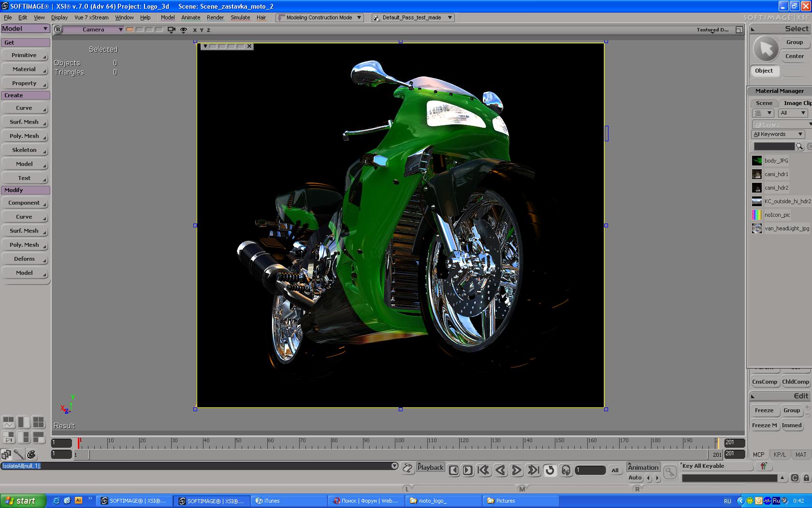Open iTunes from the taskbar
The height and width of the screenshot is (508, 812).
tap(289, 501)
